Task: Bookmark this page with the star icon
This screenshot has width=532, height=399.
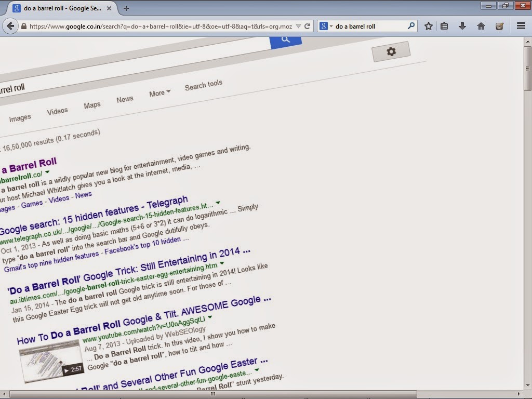Action: coord(429,26)
